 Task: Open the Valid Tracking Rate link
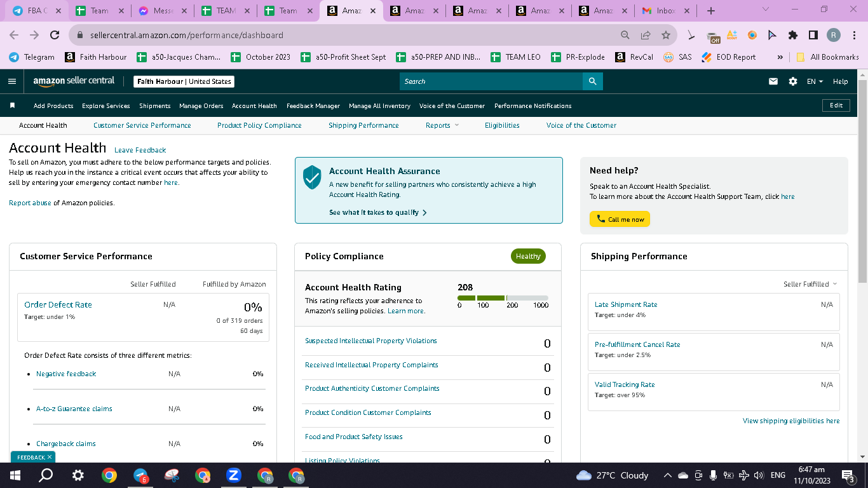coord(625,384)
